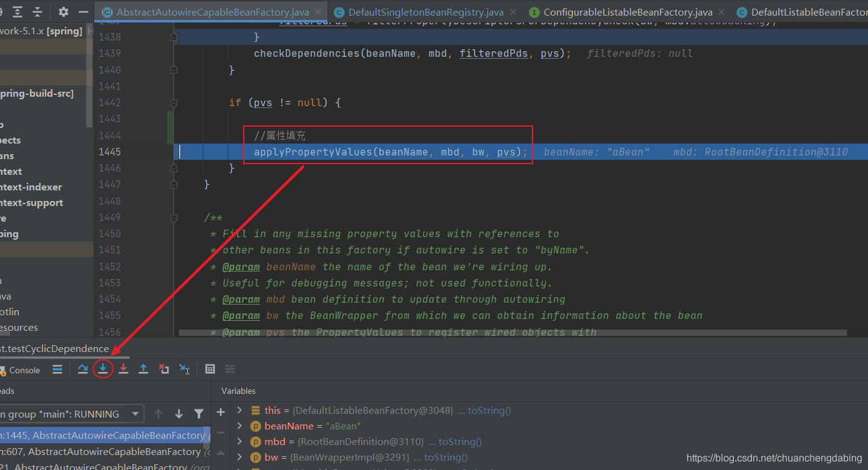Open the Console debugger tab
Viewport: 868px width, 470px height.
point(21,370)
